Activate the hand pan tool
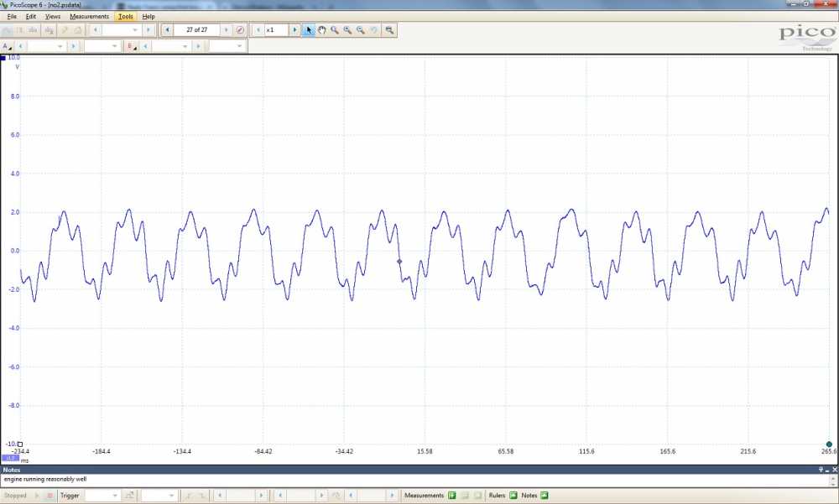The width and height of the screenshot is (839, 504). click(x=321, y=29)
